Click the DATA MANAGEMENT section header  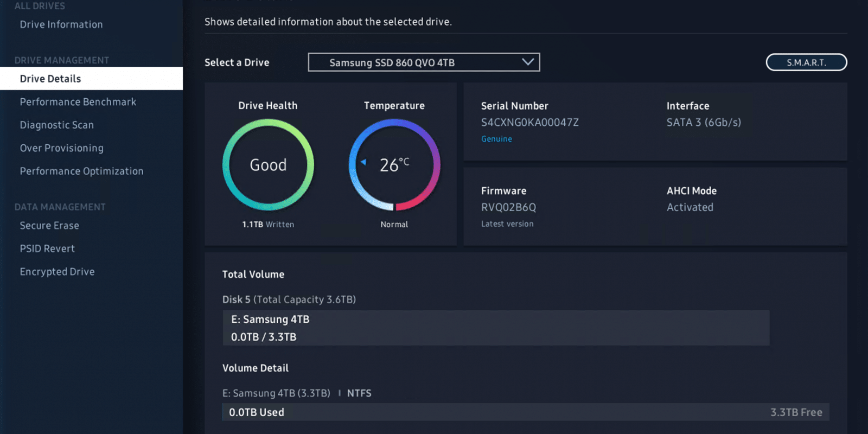point(60,207)
